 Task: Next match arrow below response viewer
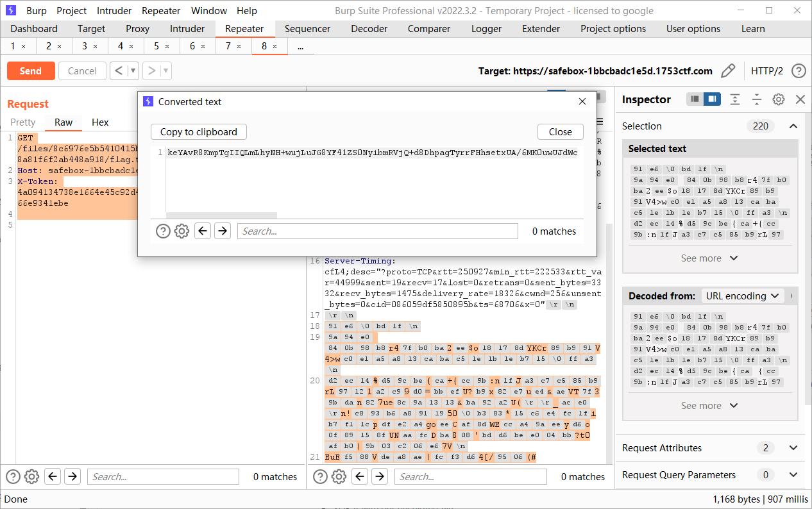tap(380, 476)
